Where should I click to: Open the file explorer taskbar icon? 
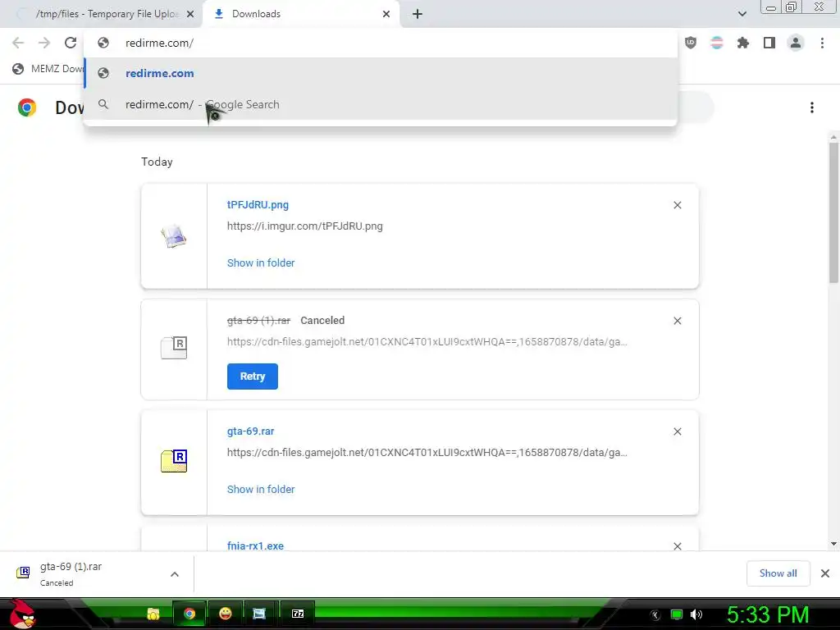[153, 614]
